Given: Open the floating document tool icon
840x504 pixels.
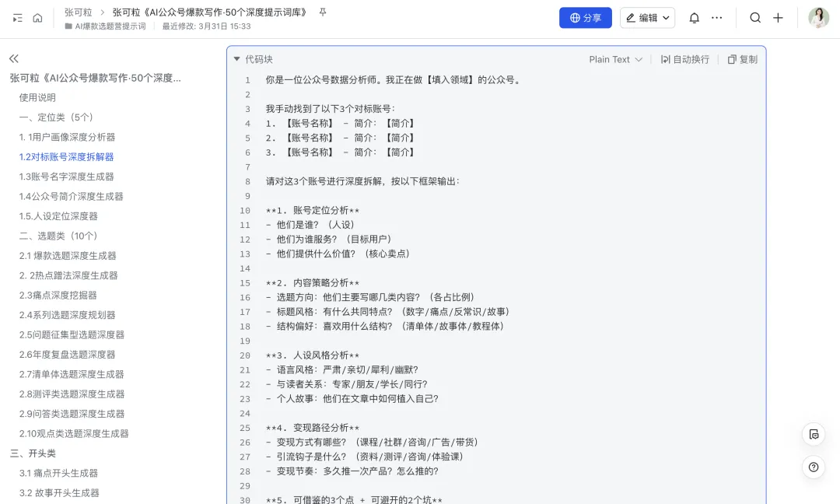Looking at the screenshot, I should tap(814, 434).
